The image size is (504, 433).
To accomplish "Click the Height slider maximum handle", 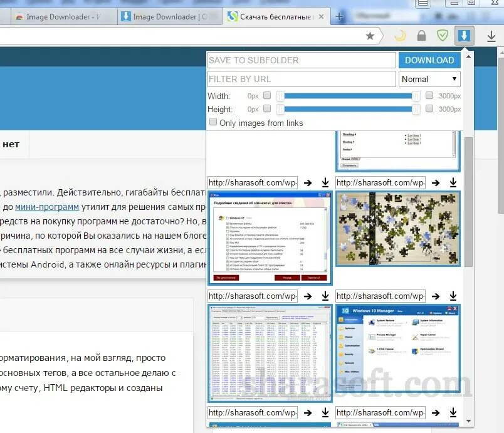I will [416, 109].
